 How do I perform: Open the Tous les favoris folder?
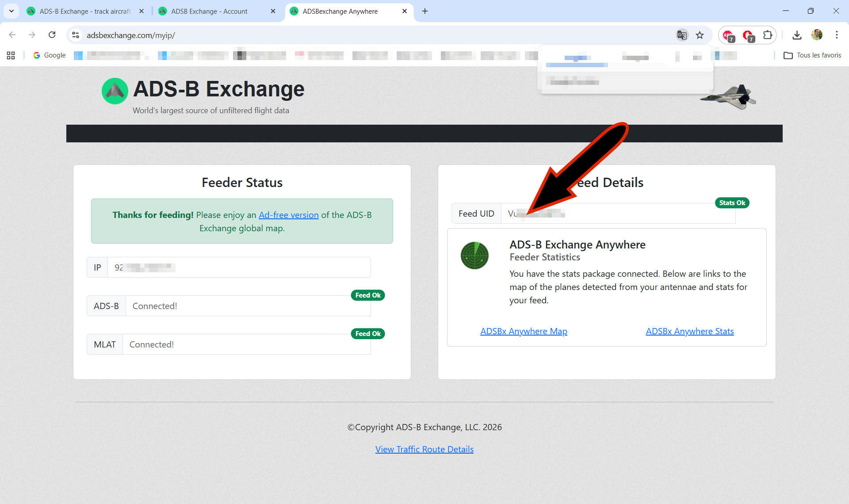tap(812, 55)
